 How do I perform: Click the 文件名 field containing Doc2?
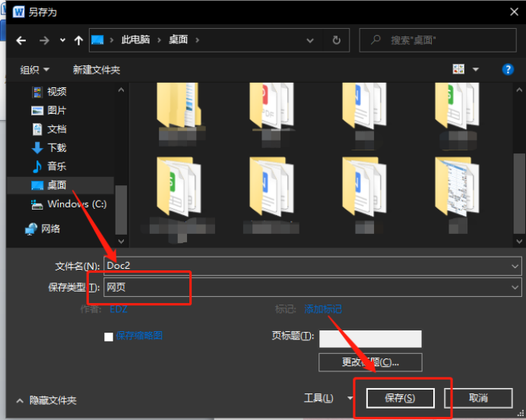[x=312, y=266]
